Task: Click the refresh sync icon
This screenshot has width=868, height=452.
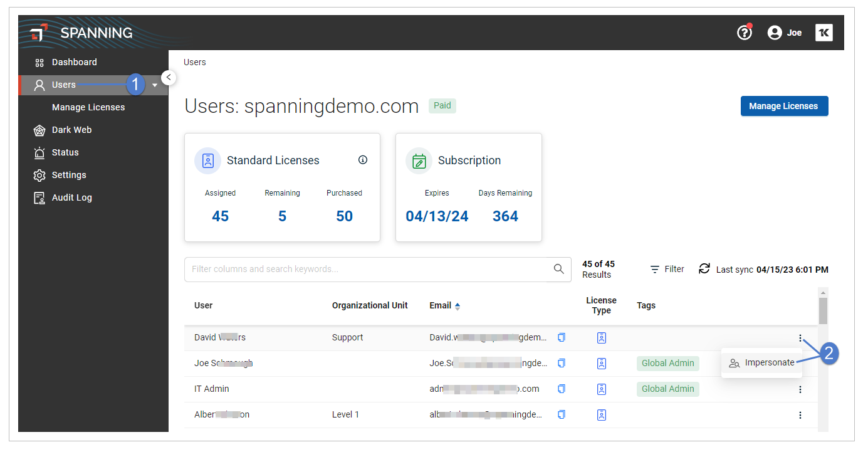Action: click(x=704, y=268)
